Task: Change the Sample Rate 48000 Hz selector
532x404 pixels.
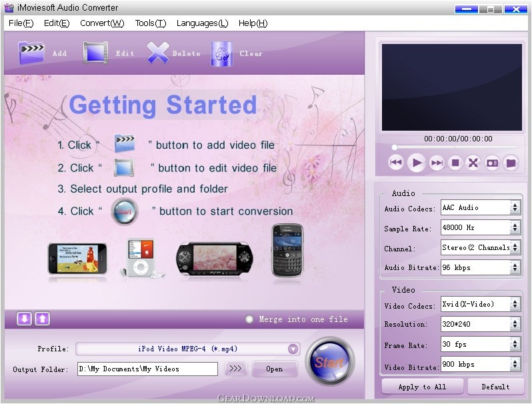Action: point(481,227)
